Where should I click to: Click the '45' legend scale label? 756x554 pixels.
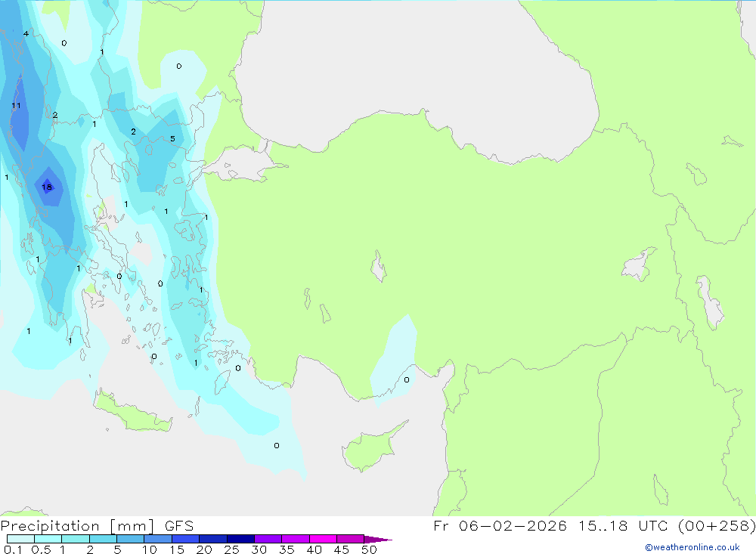pos(342,549)
